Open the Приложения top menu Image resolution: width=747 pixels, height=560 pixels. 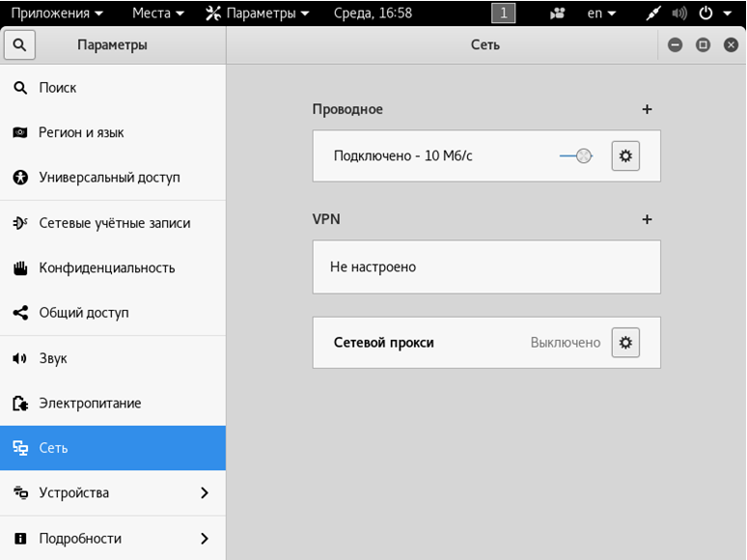pos(57,14)
